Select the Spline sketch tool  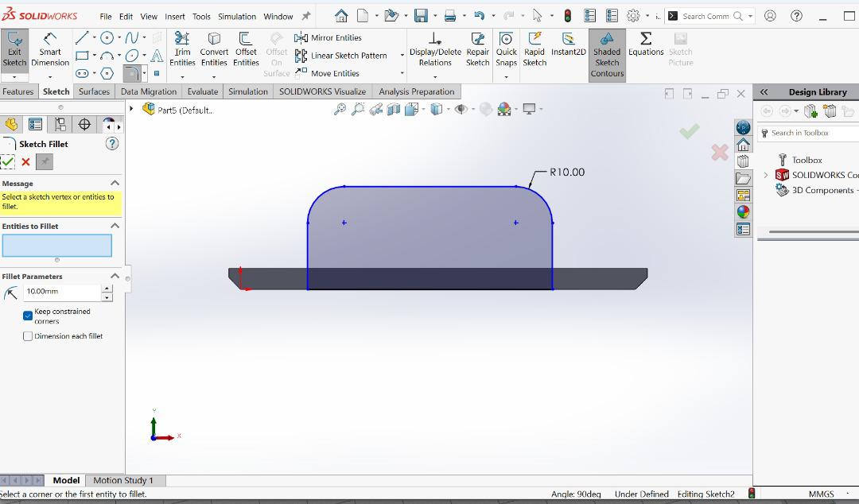(131, 38)
